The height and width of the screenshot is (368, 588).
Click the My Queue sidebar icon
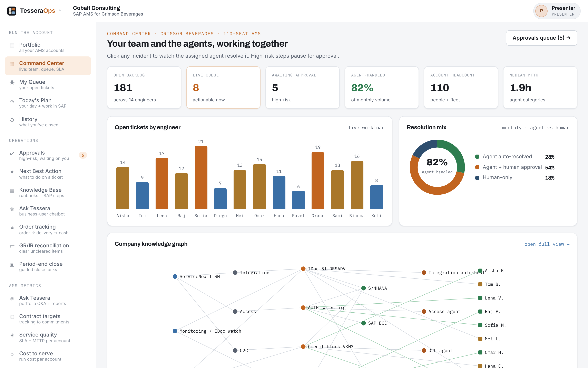(12, 83)
